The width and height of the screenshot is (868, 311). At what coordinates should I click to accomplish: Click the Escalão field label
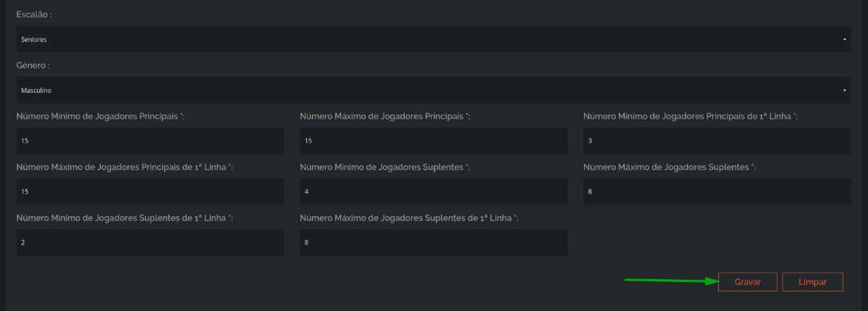[x=34, y=15]
